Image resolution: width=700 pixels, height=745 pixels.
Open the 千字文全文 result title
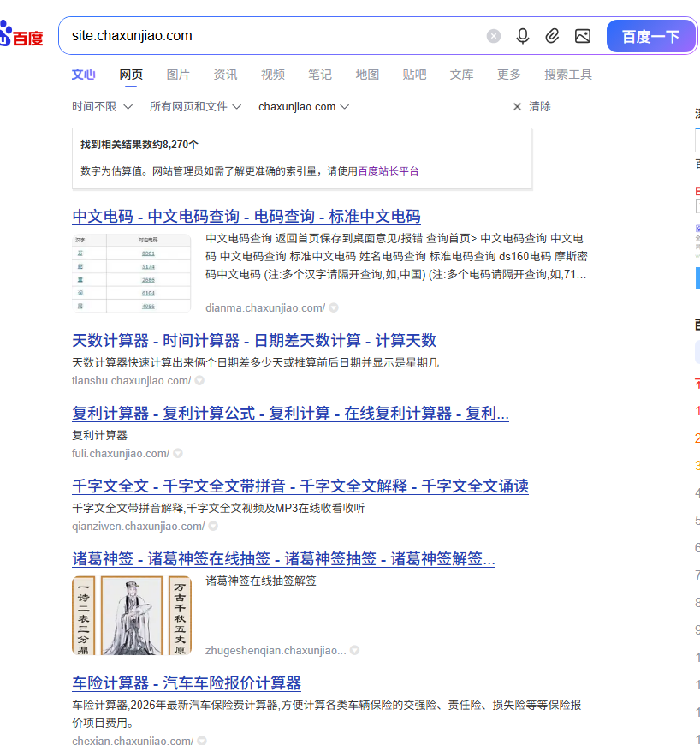[300, 486]
